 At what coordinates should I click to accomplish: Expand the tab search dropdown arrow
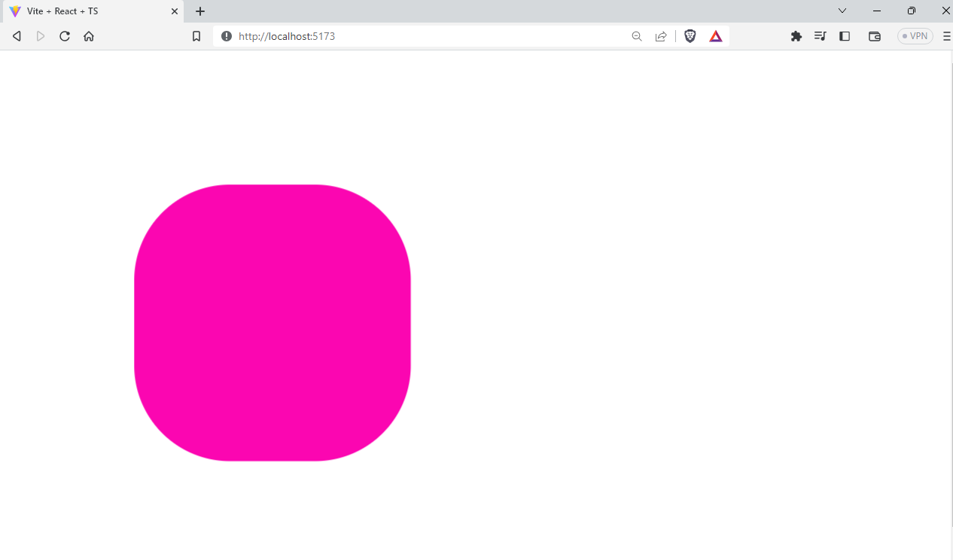[x=842, y=11]
